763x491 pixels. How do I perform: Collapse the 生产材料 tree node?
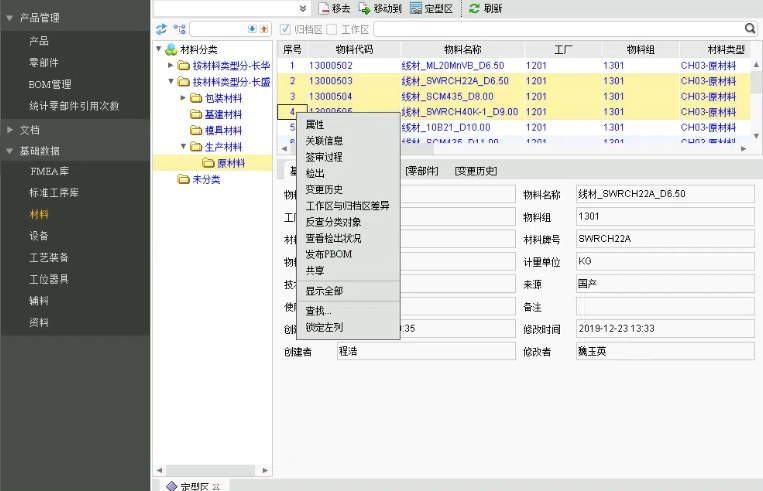pos(183,147)
